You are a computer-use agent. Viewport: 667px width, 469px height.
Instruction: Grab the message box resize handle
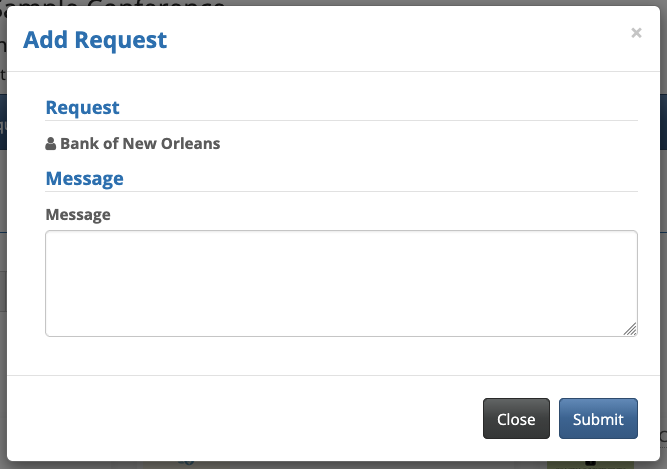[x=630, y=329]
